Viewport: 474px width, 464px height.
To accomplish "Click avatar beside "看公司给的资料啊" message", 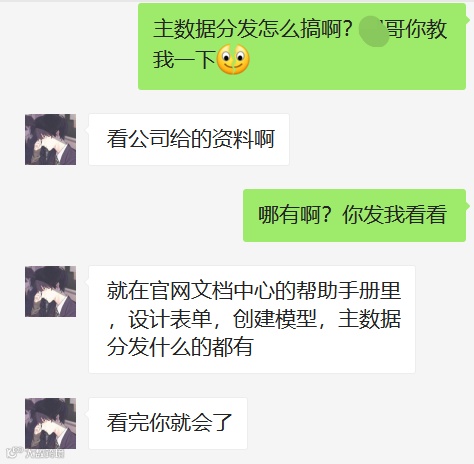I will (50, 139).
